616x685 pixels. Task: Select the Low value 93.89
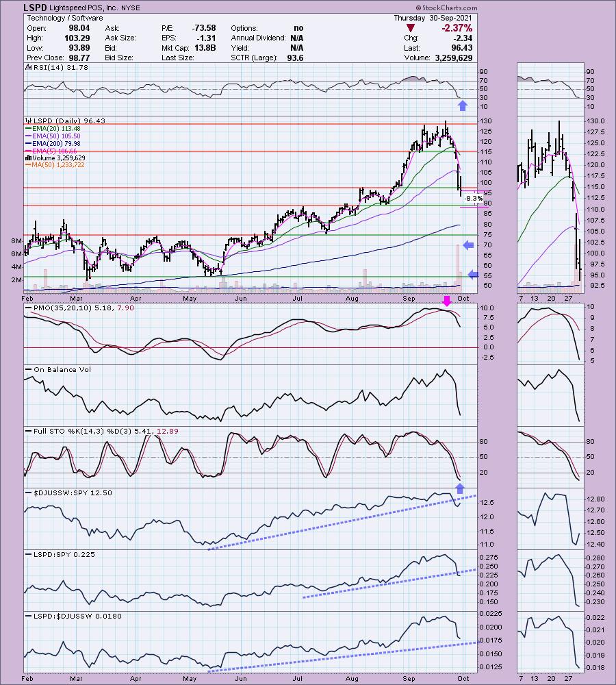click(x=79, y=48)
